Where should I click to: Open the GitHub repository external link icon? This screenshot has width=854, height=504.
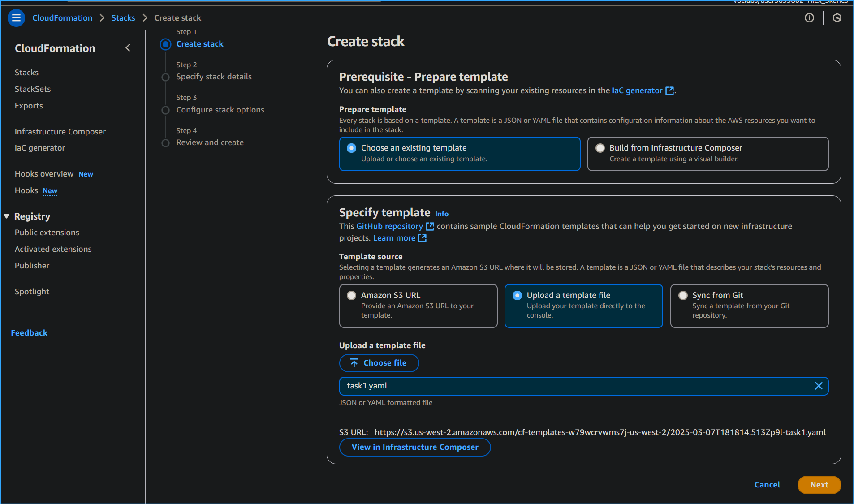[429, 226]
